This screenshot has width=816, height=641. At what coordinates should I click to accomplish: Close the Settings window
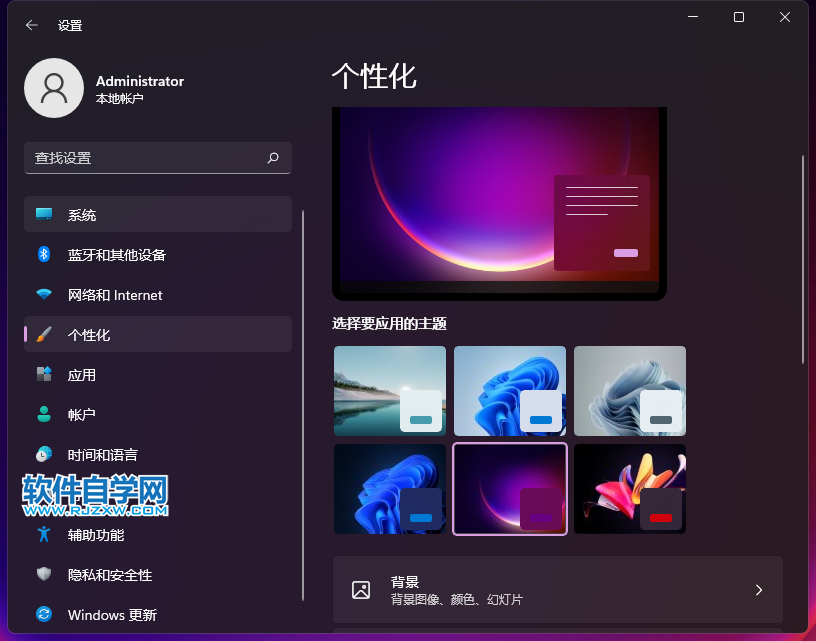click(x=785, y=17)
